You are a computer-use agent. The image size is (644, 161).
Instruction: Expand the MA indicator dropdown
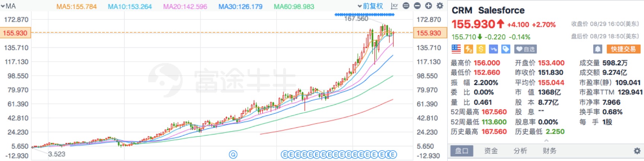pos(8,6)
